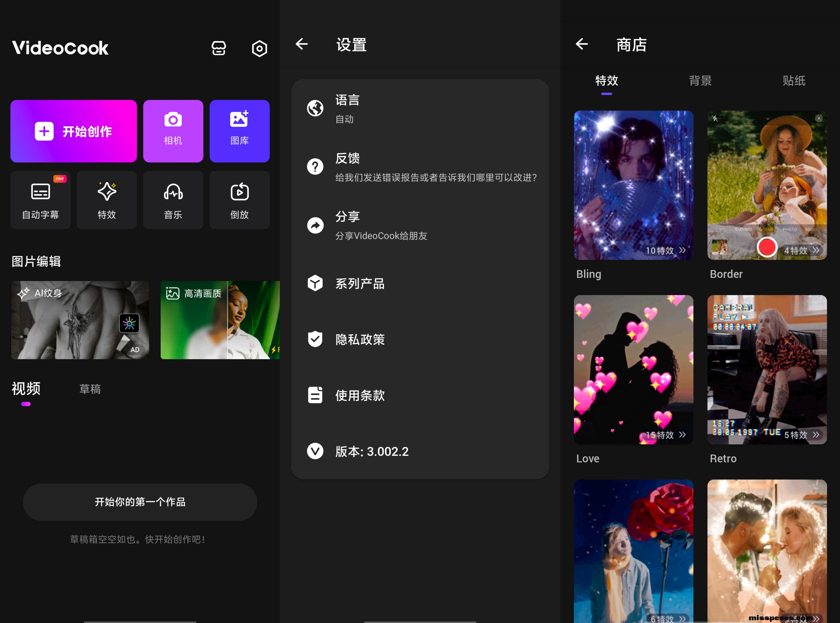Image resolution: width=840 pixels, height=623 pixels.
Task: Expand the Bling 10特效 pack arrow
Action: pos(682,250)
